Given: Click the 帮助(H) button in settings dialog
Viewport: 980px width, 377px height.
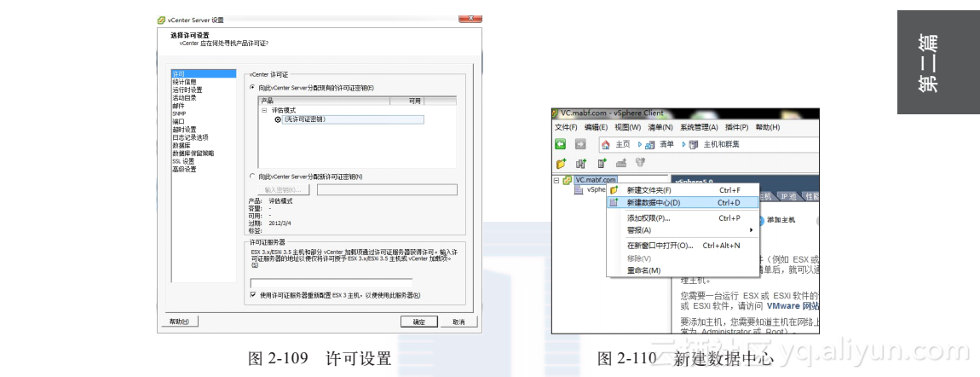Looking at the screenshot, I should (x=179, y=322).
